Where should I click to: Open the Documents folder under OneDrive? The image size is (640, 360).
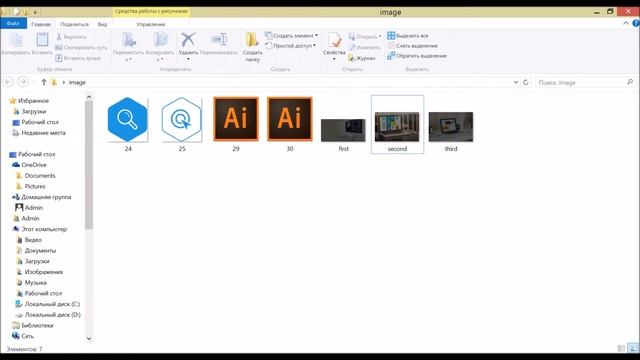pos(36,176)
